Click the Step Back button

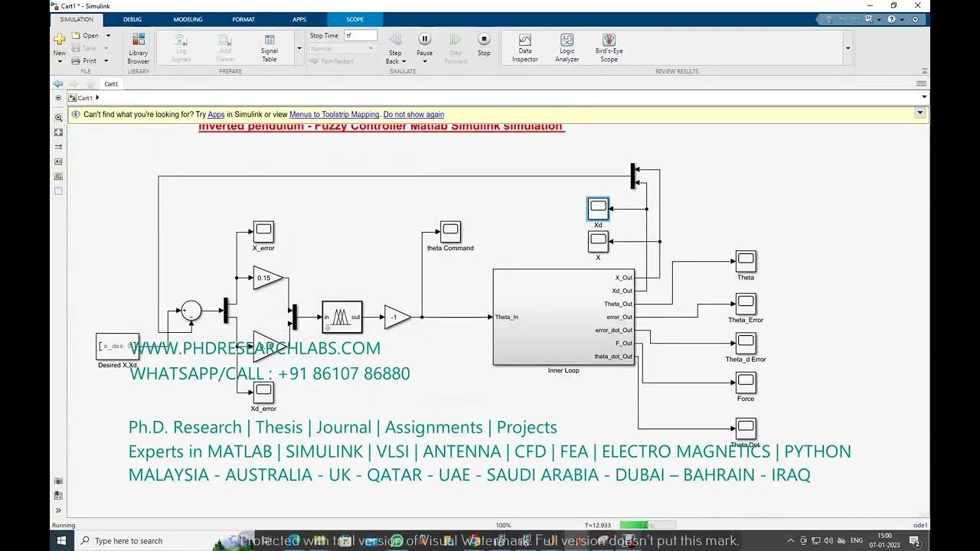[395, 40]
